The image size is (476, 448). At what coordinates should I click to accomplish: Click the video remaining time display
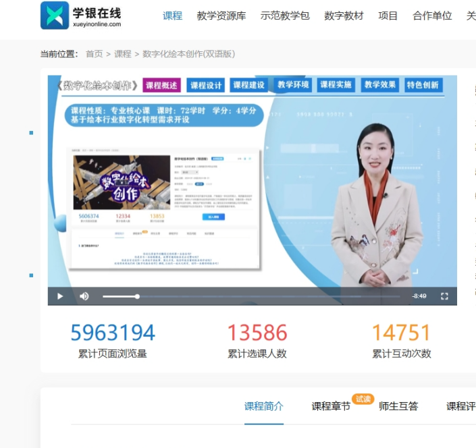tap(419, 296)
